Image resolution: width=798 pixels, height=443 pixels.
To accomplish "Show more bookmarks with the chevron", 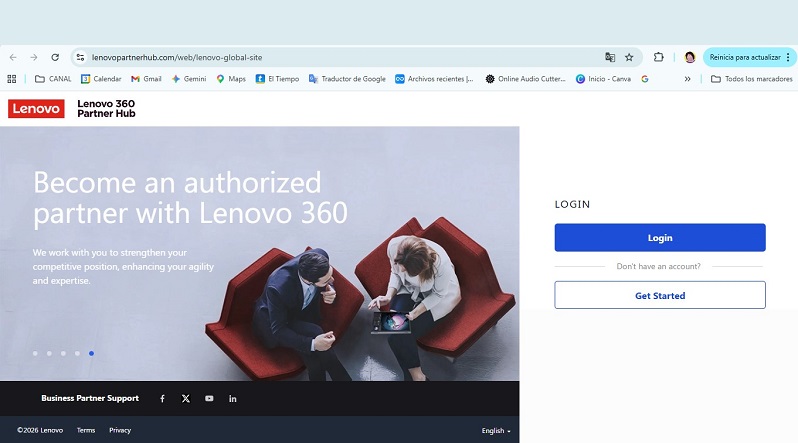I will [687, 79].
